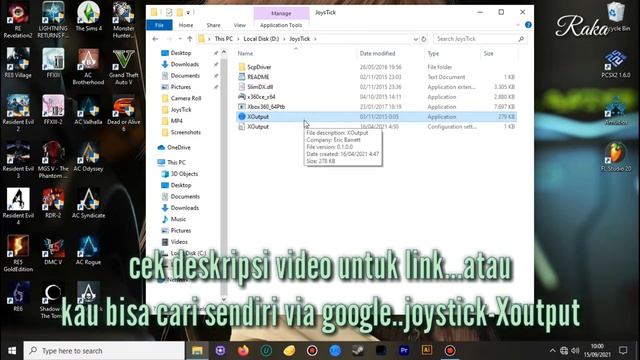This screenshot has height=360, width=640.
Task: Open recent locations dropdown arrow
Action: 180,39
